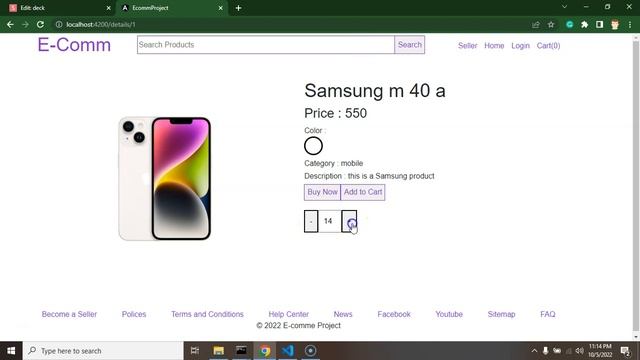Switch to Chrome in the taskbar
640x360 pixels.
(x=264, y=351)
